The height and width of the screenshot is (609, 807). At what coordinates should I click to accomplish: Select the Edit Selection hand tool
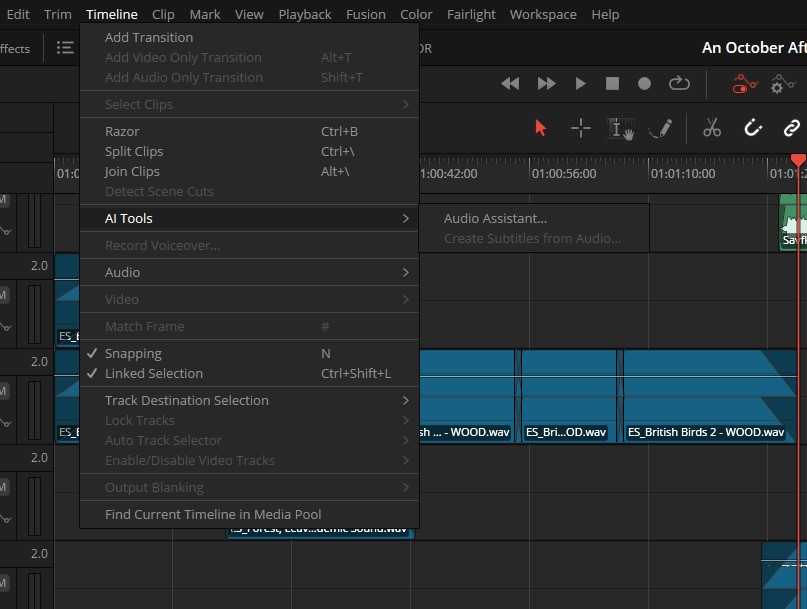(621, 128)
